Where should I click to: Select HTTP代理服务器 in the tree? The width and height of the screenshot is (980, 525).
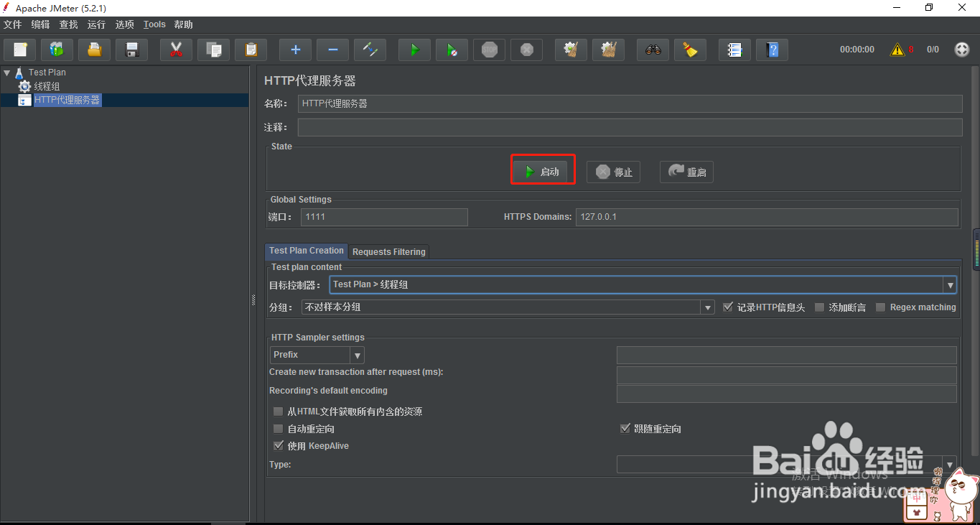click(67, 100)
